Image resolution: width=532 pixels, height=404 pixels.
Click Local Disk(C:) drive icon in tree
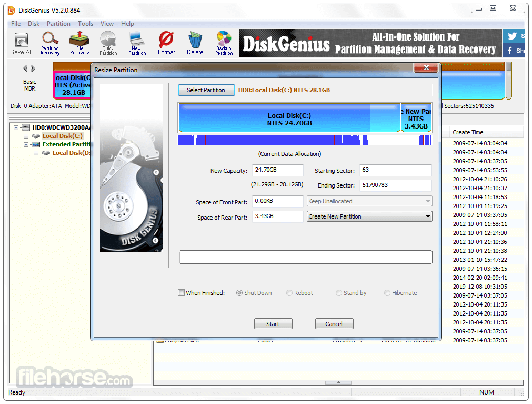point(36,136)
